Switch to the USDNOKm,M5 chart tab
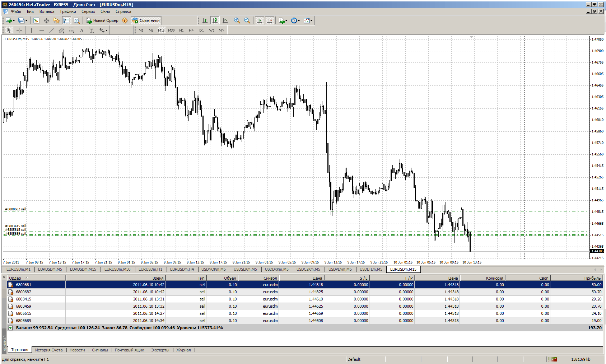This screenshot has width=606, height=364. click(214, 269)
